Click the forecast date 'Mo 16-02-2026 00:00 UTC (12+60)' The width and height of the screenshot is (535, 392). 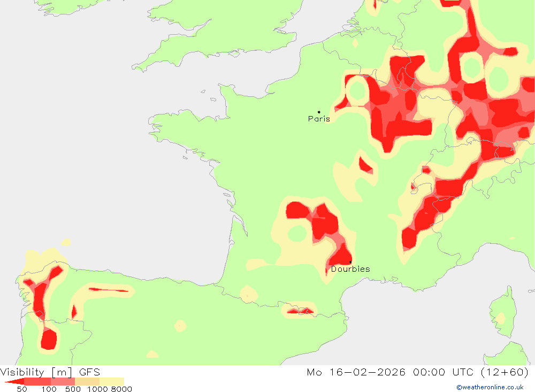[418, 372]
